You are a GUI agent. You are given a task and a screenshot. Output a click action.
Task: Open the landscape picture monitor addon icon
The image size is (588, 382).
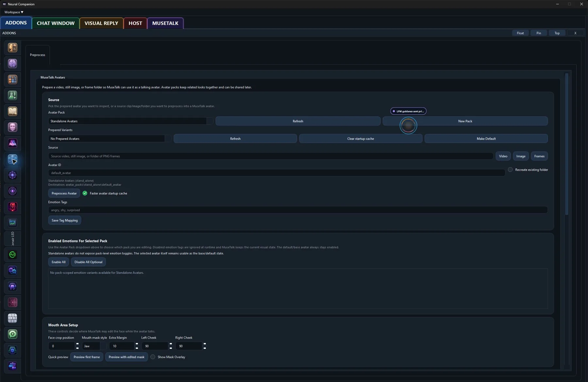tap(12, 223)
